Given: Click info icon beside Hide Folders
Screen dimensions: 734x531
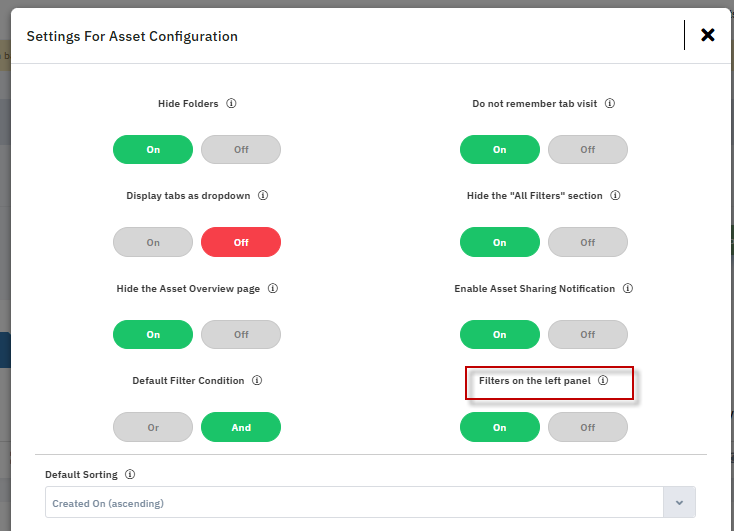Looking at the screenshot, I should [x=231, y=104].
